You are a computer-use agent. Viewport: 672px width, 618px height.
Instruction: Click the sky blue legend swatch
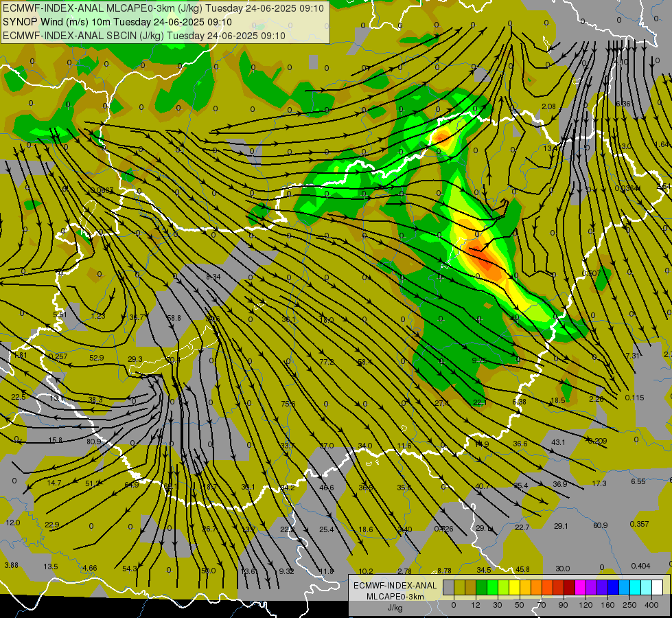pyautogui.click(x=625, y=588)
